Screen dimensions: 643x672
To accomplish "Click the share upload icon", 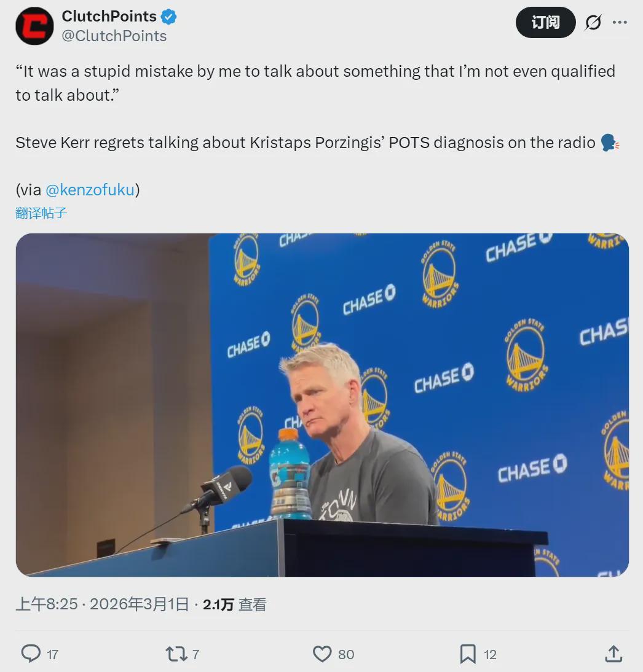I will click(613, 654).
